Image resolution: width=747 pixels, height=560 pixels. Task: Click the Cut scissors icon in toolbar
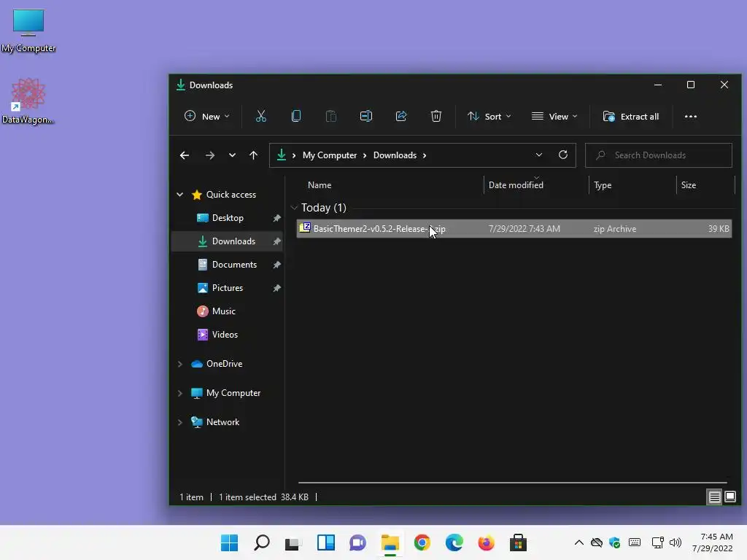tap(260, 116)
